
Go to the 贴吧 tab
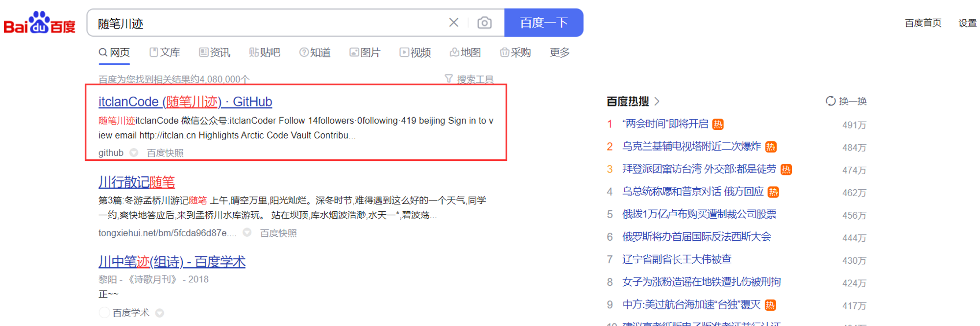pos(265,52)
